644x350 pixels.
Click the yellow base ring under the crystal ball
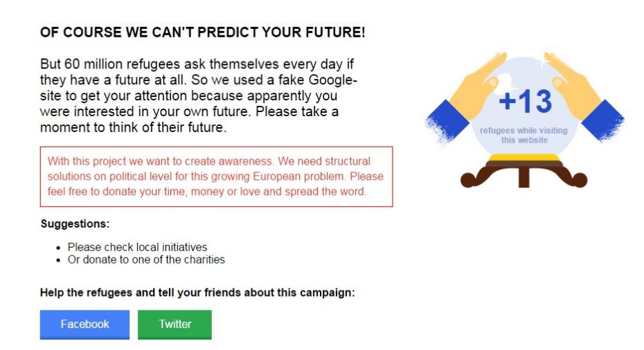pos(524,159)
